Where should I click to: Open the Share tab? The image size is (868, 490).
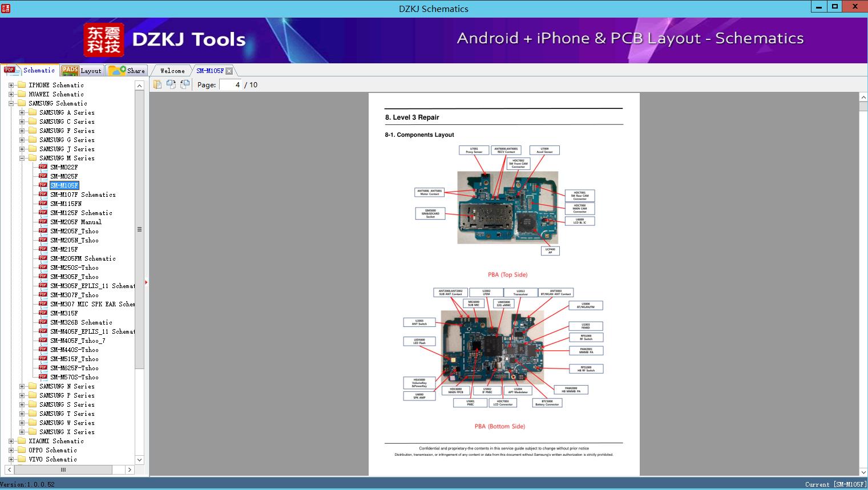(127, 71)
